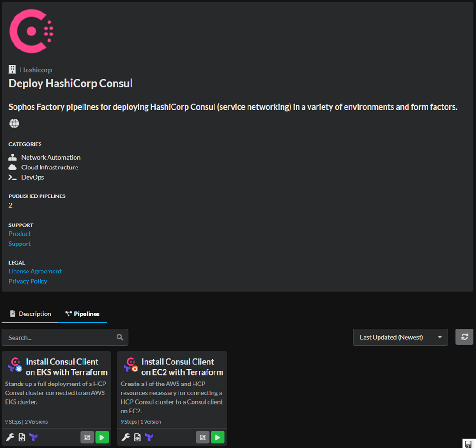Click the 'Stands up a full deployment' card description
This screenshot has width=476, height=448.
pos(55,393)
